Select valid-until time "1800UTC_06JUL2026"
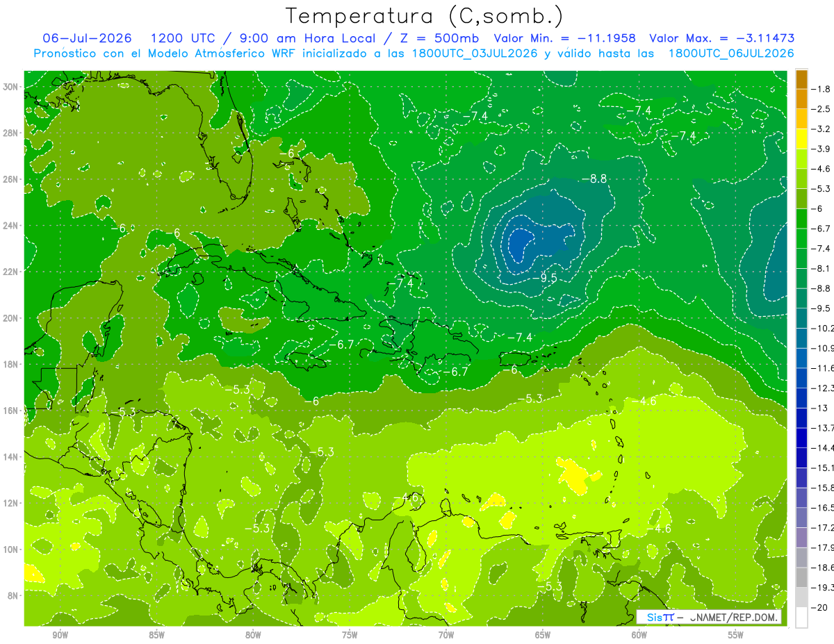 coord(731,53)
